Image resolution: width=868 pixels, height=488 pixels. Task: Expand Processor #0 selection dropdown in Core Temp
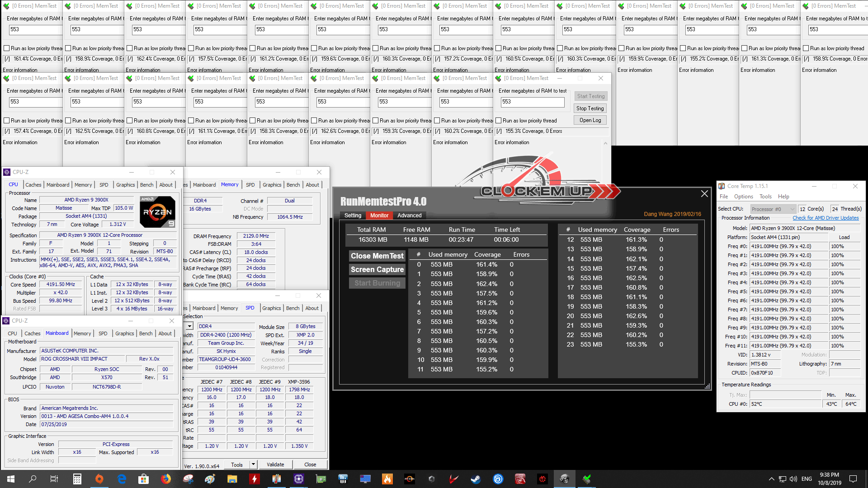792,209
